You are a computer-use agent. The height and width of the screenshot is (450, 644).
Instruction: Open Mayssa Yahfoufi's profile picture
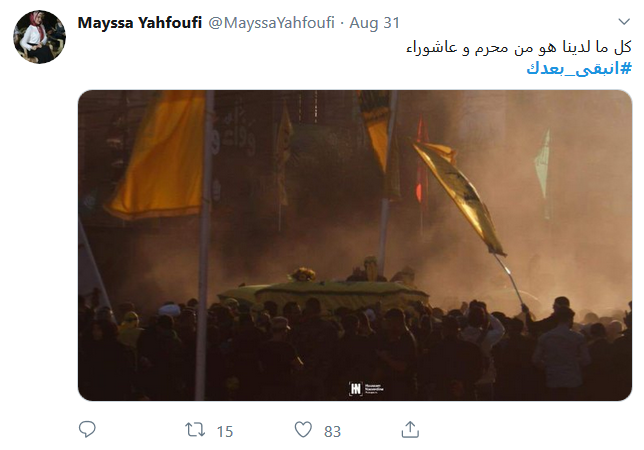pyautogui.click(x=39, y=37)
